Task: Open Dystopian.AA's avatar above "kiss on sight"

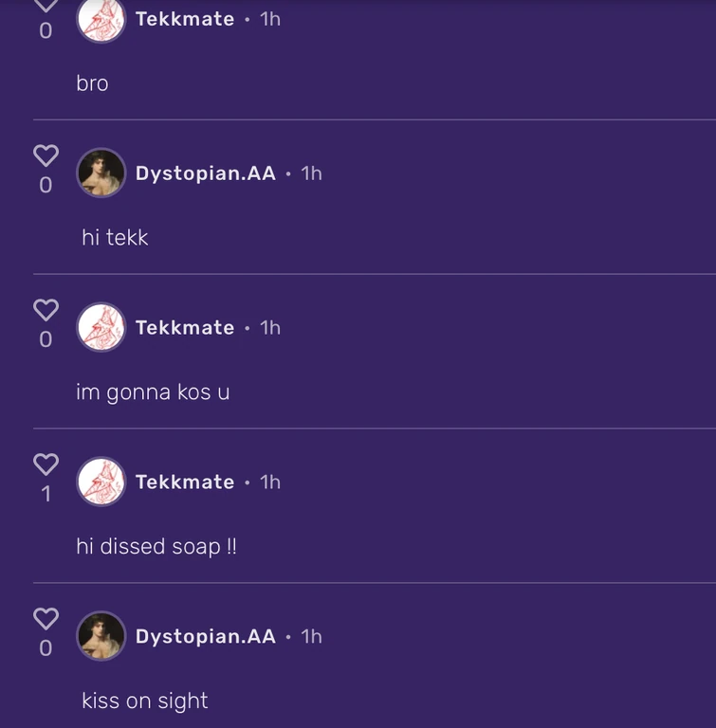Action: 101,636
